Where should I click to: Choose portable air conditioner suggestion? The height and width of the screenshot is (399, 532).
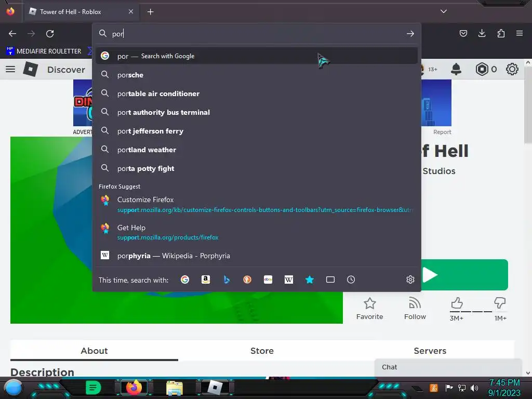[x=257, y=94]
